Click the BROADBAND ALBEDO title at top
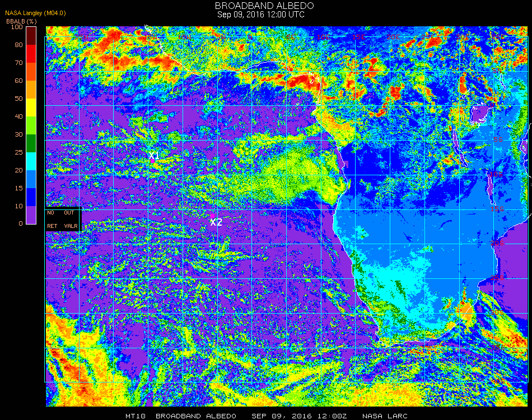 coord(264,6)
